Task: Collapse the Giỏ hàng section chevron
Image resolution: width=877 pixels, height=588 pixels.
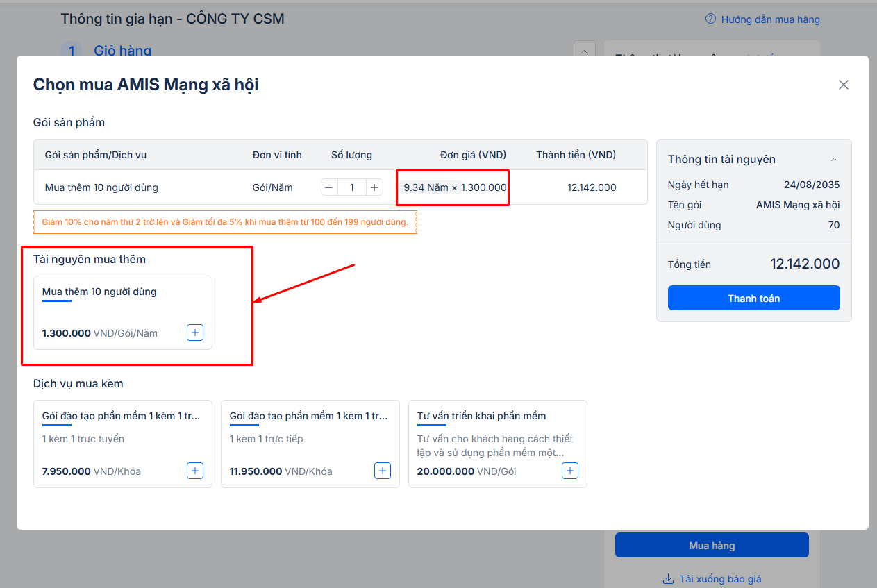Action: click(584, 51)
